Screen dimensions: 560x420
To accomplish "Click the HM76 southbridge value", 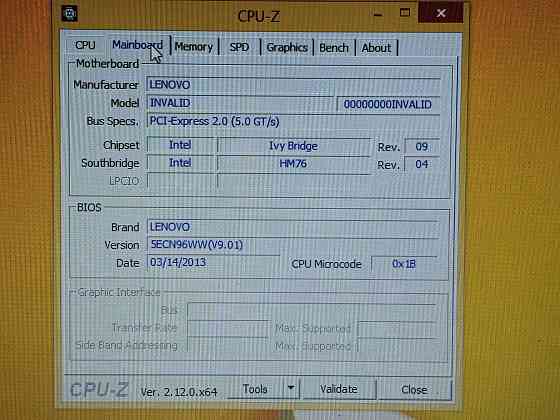I will [x=293, y=164].
